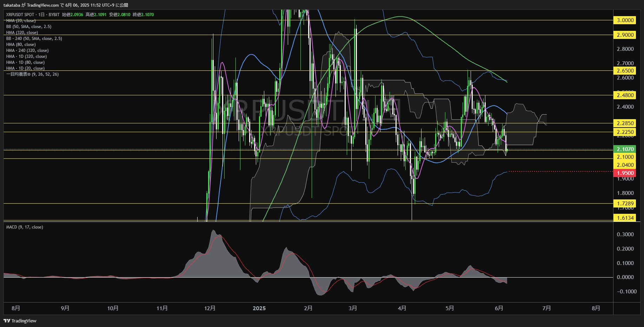Image resolution: width=644 pixels, height=327 pixels.
Task: Click the 0.3000 MACD axis value
Action: tap(625, 234)
